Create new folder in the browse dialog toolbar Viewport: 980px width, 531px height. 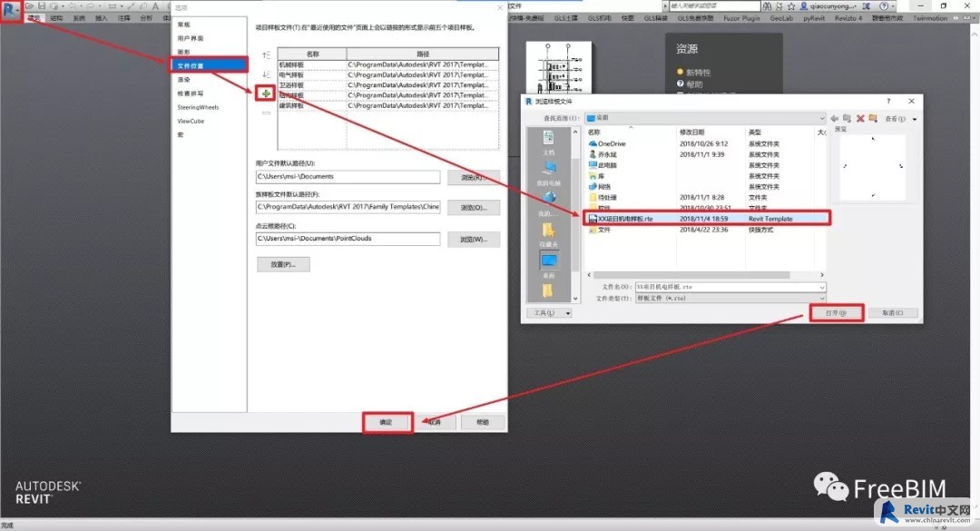(x=873, y=118)
